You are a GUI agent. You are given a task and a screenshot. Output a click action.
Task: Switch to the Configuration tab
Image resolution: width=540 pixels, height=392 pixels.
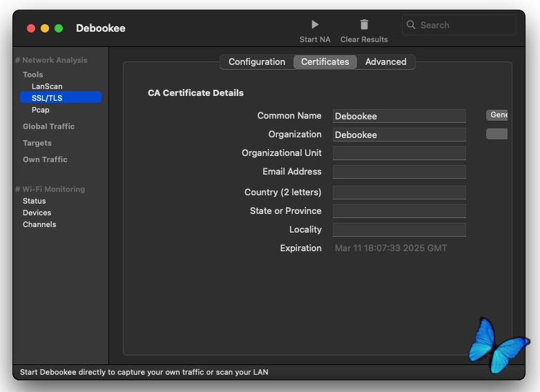[257, 62]
